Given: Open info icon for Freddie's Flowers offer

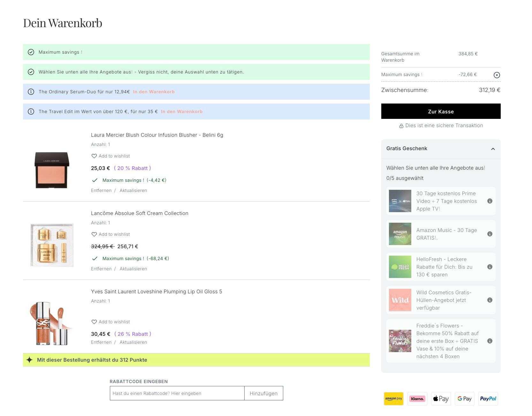Looking at the screenshot, I should [x=490, y=341].
